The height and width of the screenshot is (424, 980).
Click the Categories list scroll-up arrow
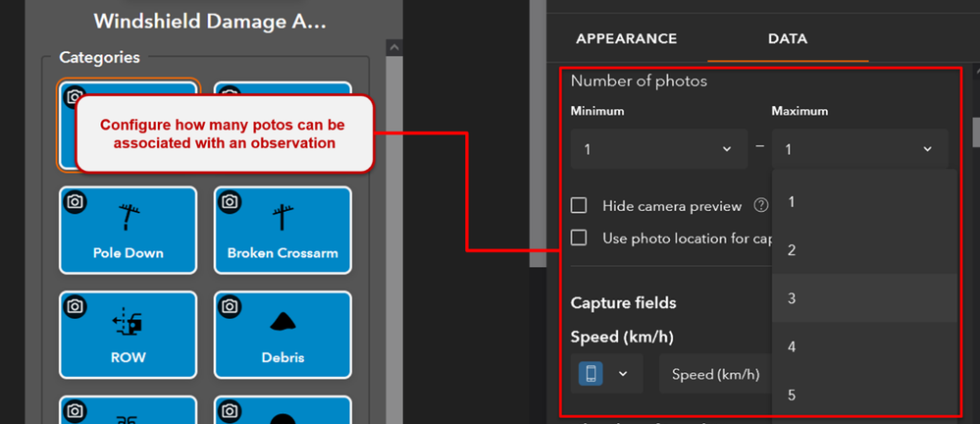pyautogui.click(x=393, y=46)
